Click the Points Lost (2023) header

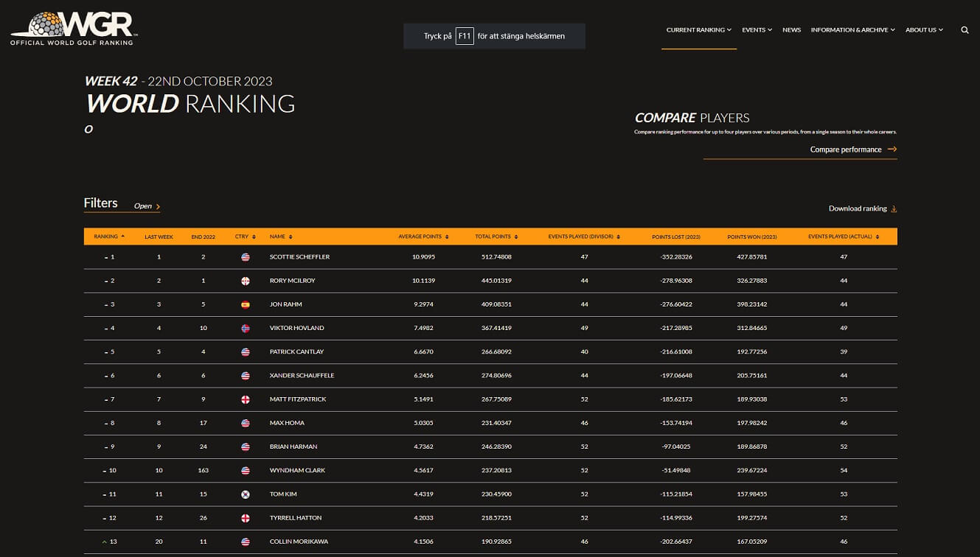(676, 237)
